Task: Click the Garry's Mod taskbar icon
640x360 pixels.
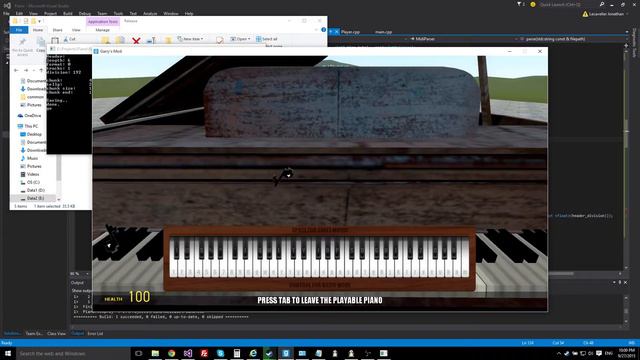Action: pos(286,353)
